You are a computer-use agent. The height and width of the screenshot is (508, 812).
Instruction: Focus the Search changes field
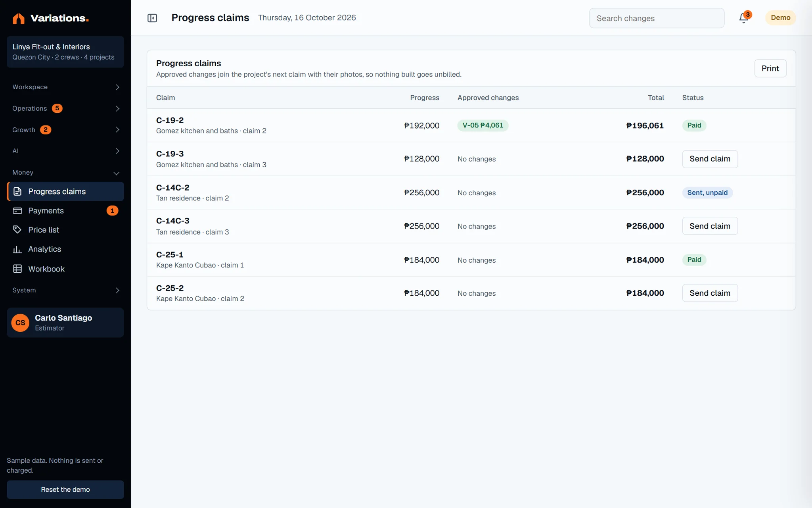click(657, 18)
